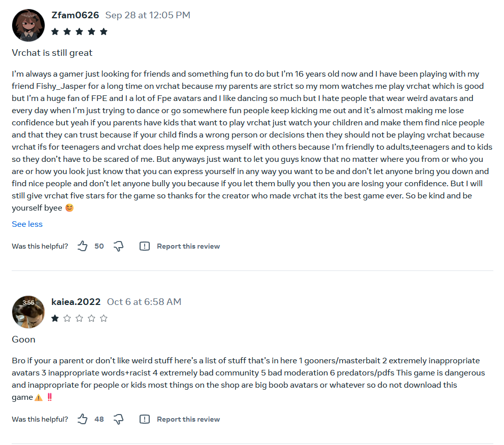504x445 pixels.
Task: Click the kaiea.2022 username
Action: [76, 302]
